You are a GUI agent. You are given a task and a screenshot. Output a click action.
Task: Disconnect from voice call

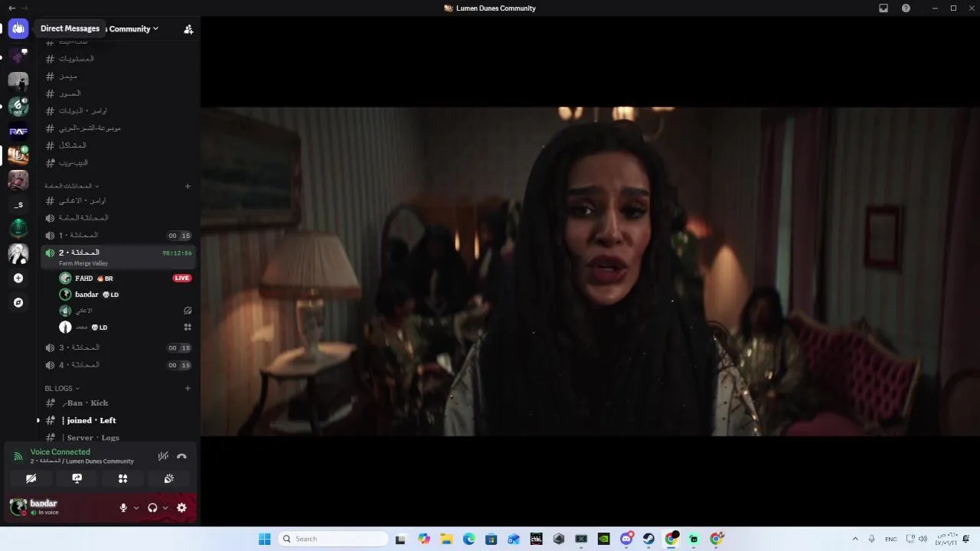(181, 456)
